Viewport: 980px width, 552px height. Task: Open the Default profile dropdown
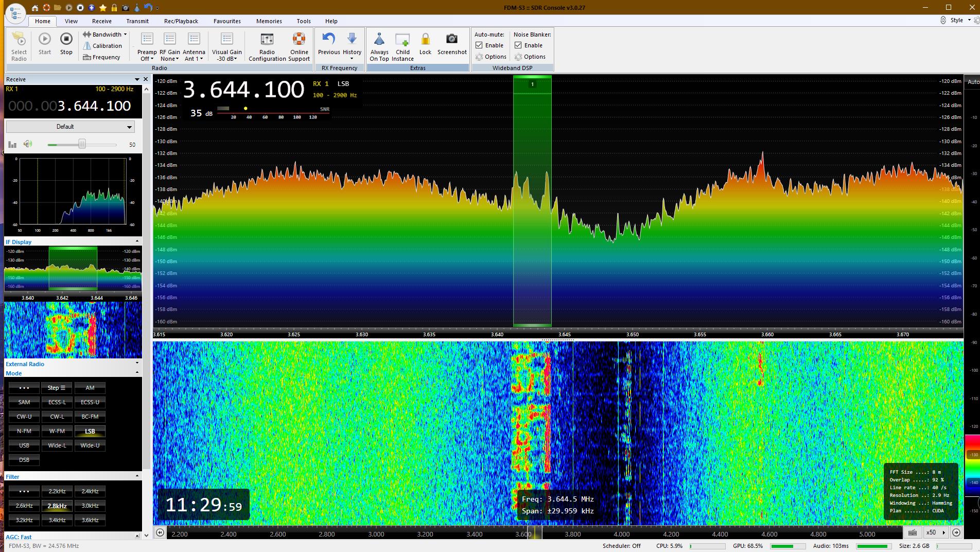coord(71,127)
